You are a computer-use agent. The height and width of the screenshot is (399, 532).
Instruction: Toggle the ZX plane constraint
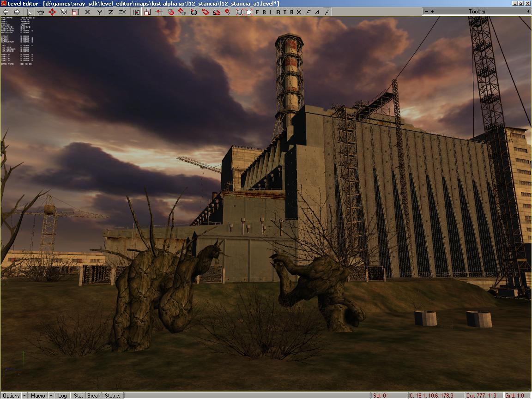122,12
